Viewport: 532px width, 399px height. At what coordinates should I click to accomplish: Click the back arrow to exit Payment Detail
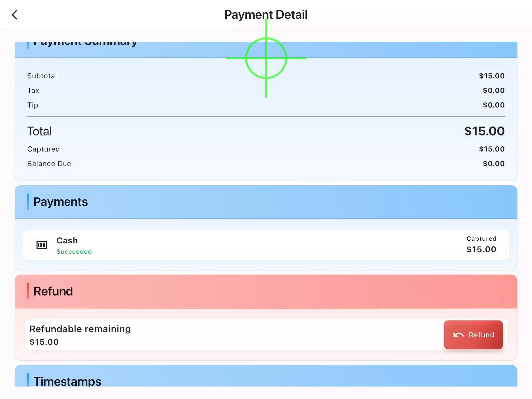pos(14,14)
